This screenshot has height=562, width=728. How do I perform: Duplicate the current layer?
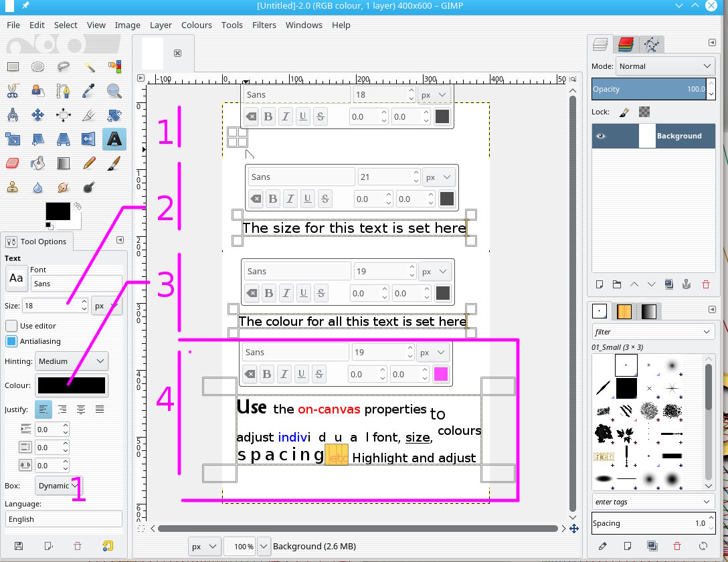(x=669, y=284)
